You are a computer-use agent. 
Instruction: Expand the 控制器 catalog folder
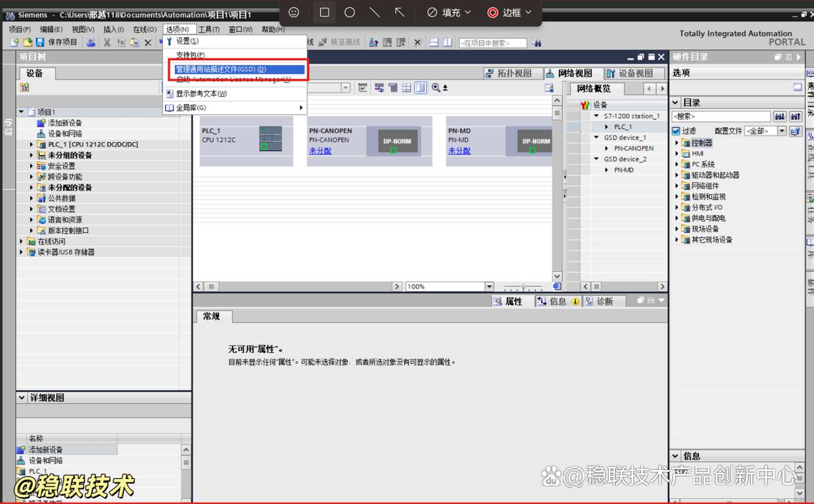pos(677,143)
